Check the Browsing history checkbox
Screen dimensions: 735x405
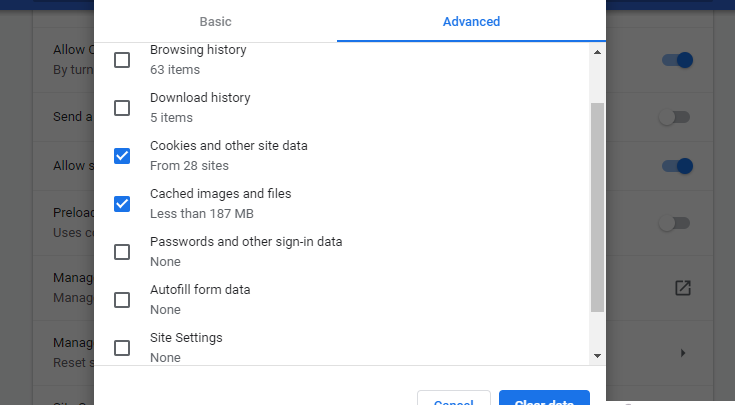pos(122,60)
